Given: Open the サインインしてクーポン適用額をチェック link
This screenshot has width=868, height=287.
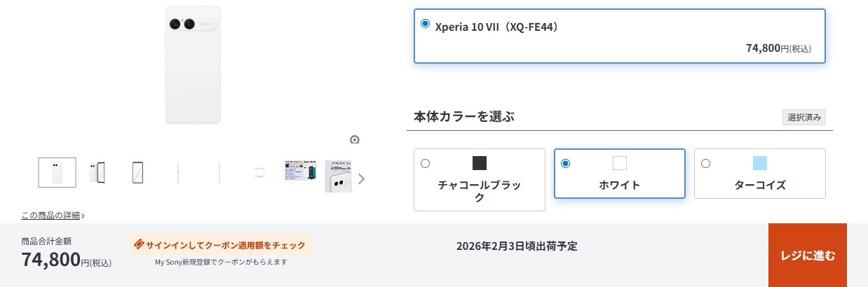Looking at the screenshot, I should [x=226, y=245].
